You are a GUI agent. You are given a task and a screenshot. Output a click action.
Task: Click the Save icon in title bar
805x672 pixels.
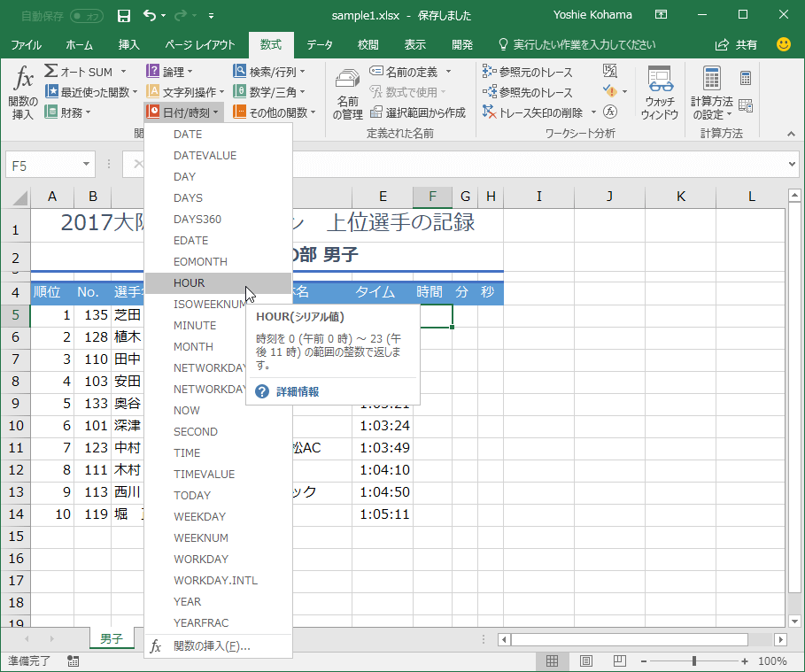pos(124,16)
